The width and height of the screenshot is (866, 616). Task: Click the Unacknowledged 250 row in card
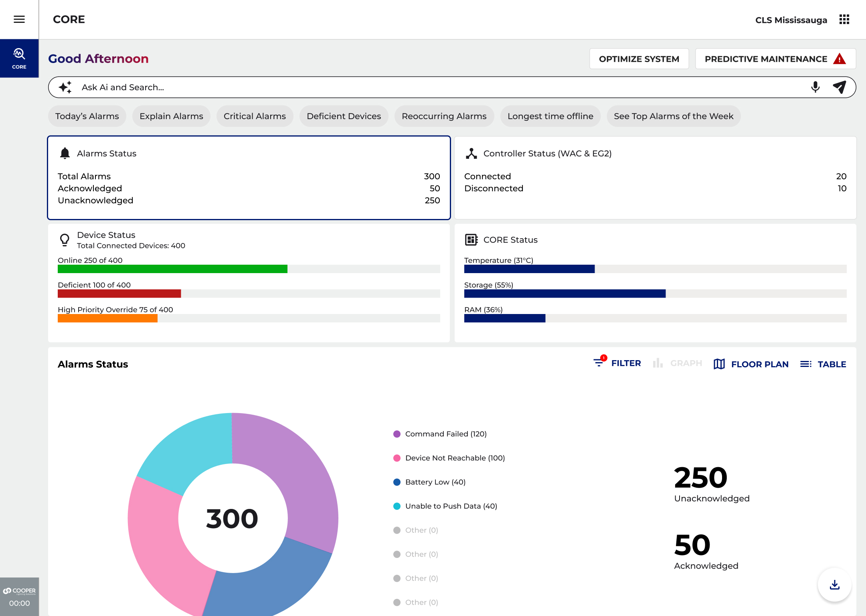click(x=249, y=201)
